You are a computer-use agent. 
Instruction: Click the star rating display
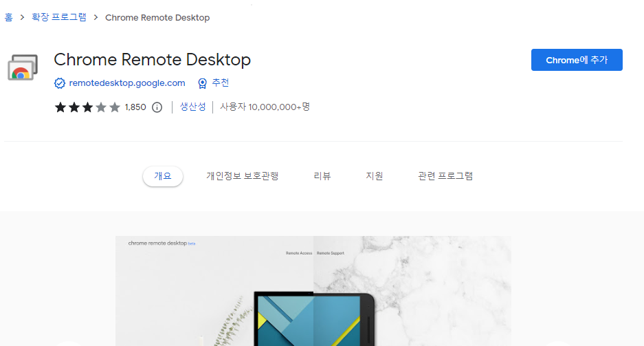pos(87,107)
